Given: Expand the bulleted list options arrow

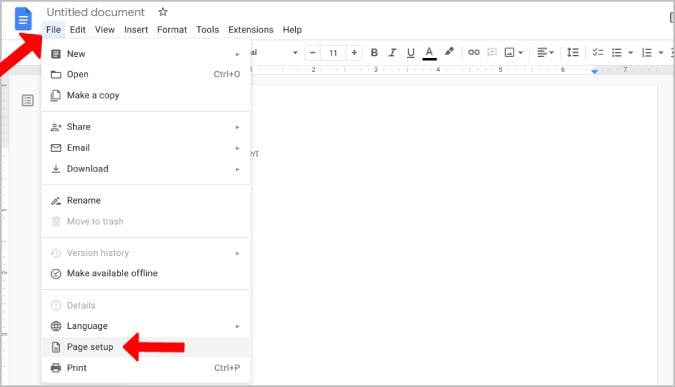Looking at the screenshot, I should [631, 53].
